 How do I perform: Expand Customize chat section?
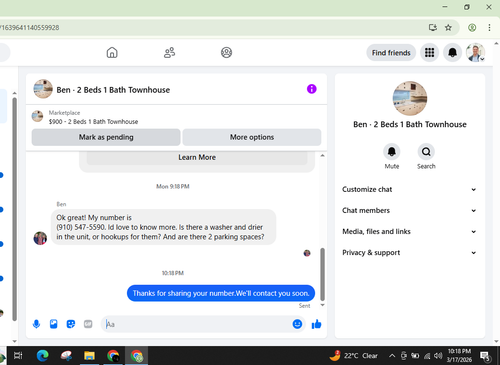410,189
